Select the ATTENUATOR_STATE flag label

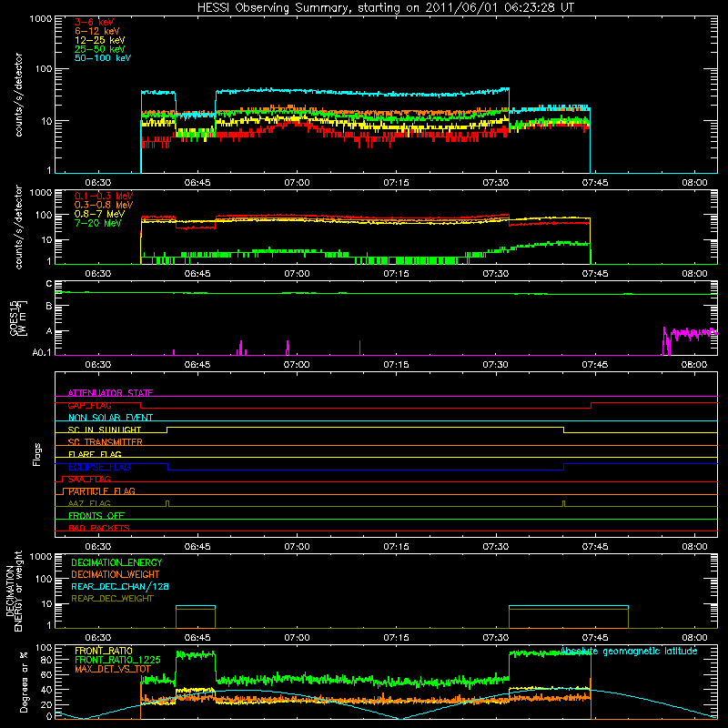pos(110,393)
